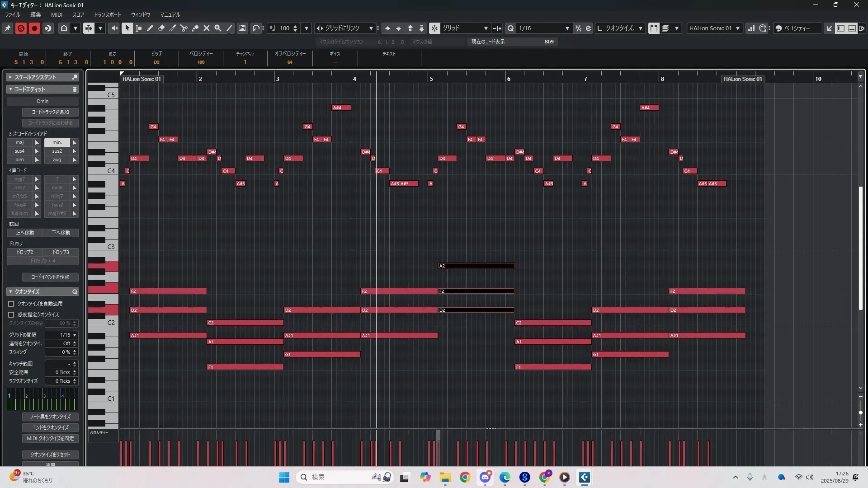
Task: Click the Solo editor button
Action: [21, 28]
